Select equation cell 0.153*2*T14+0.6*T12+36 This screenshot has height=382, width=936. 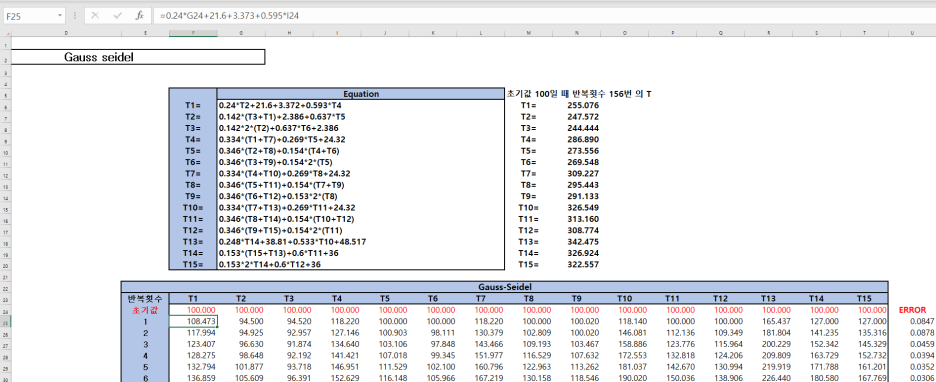click(361, 264)
